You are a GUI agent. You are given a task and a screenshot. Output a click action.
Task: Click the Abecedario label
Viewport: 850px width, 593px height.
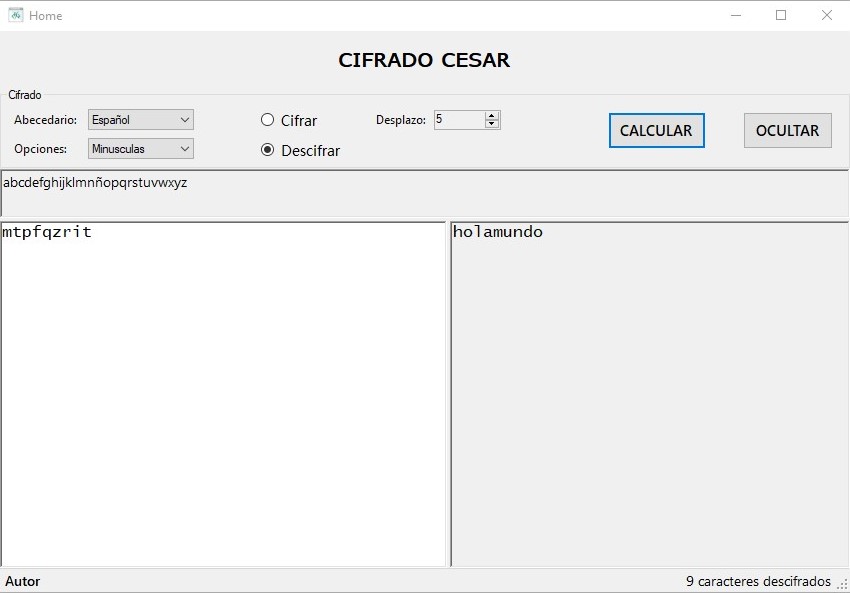[46, 120]
